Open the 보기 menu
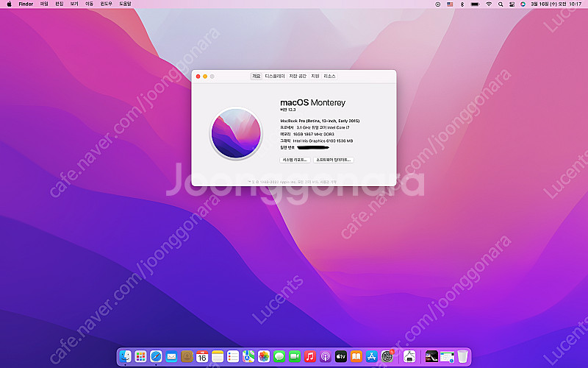 pos(74,4)
